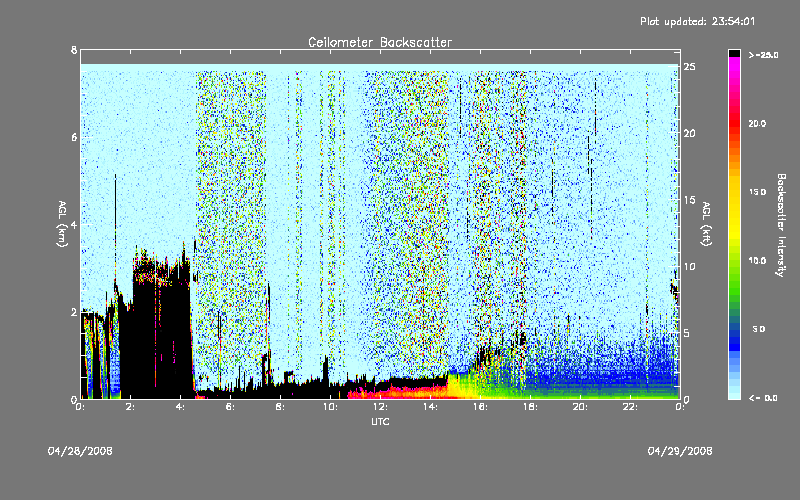
Task: Click the right "AGL (kft)" axis label
Action: (x=707, y=224)
